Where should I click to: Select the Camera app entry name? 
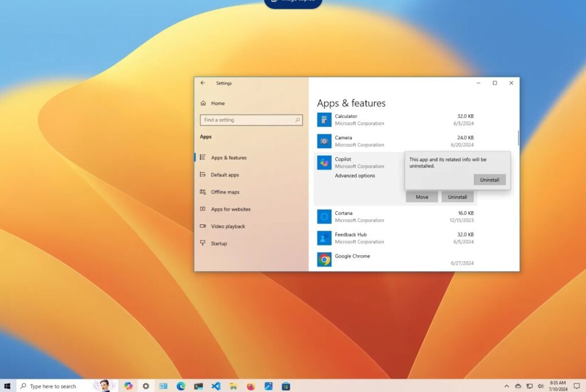[343, 137]
